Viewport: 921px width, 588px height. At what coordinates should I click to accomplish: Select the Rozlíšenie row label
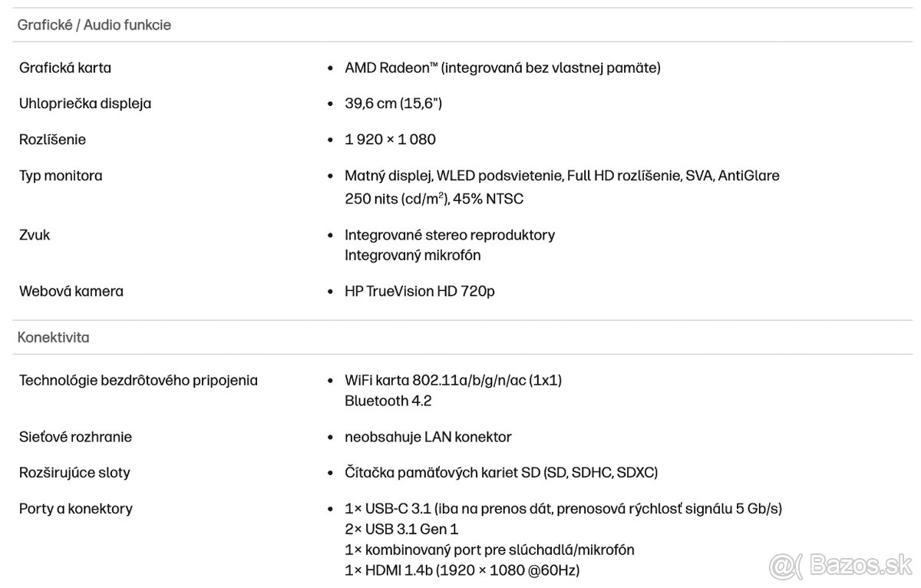[x=52, y=140]
